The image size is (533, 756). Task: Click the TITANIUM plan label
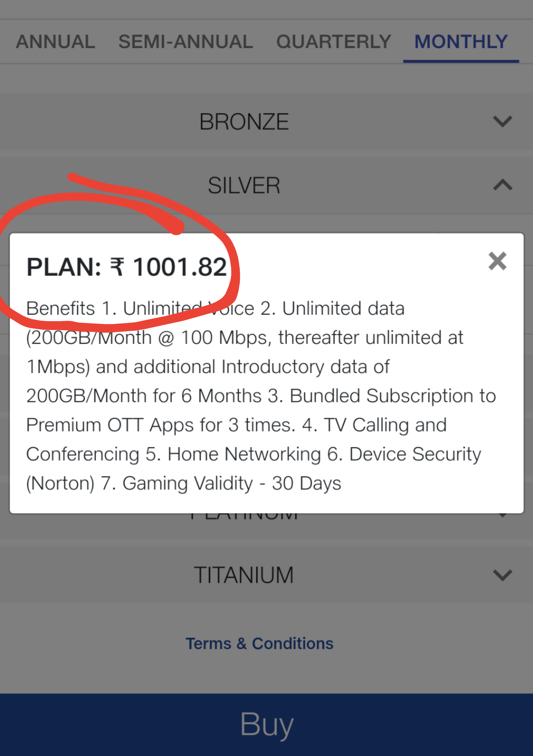click(244, 575)
